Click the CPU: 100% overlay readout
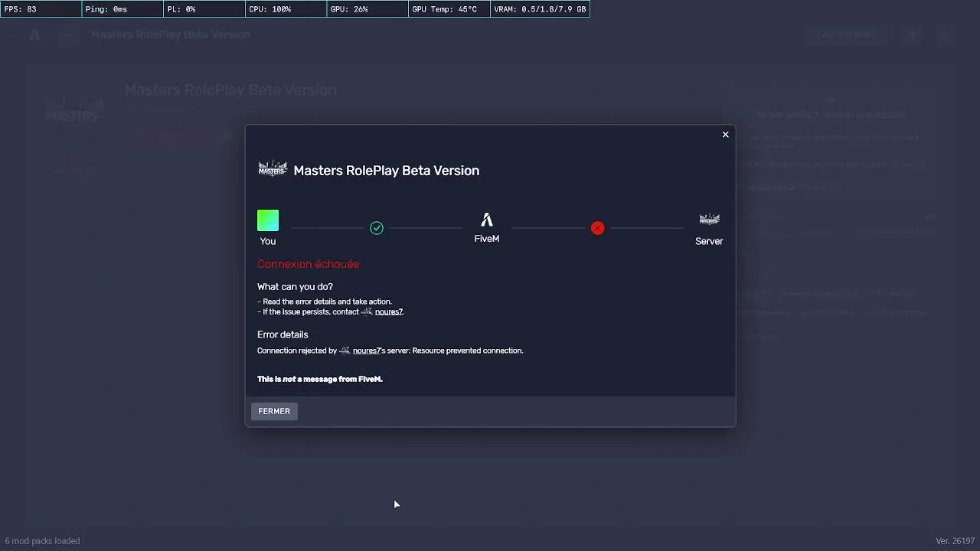Viewport: 980px width, 551px height. [x=286, y=9]
